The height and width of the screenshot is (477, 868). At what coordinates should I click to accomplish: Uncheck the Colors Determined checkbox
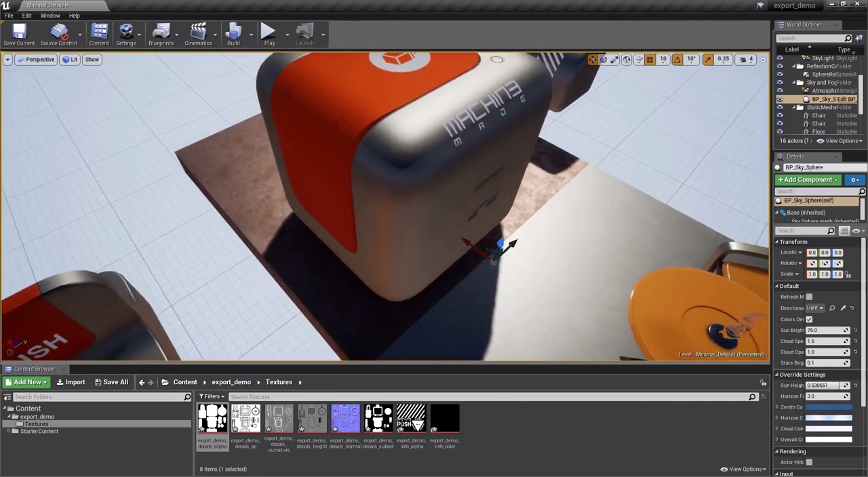click(x=809, y=319)
